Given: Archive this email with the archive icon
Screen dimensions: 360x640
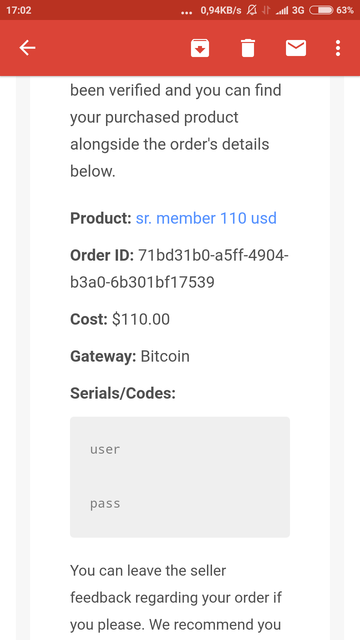Looking at the screenshot, I should 200,48.
